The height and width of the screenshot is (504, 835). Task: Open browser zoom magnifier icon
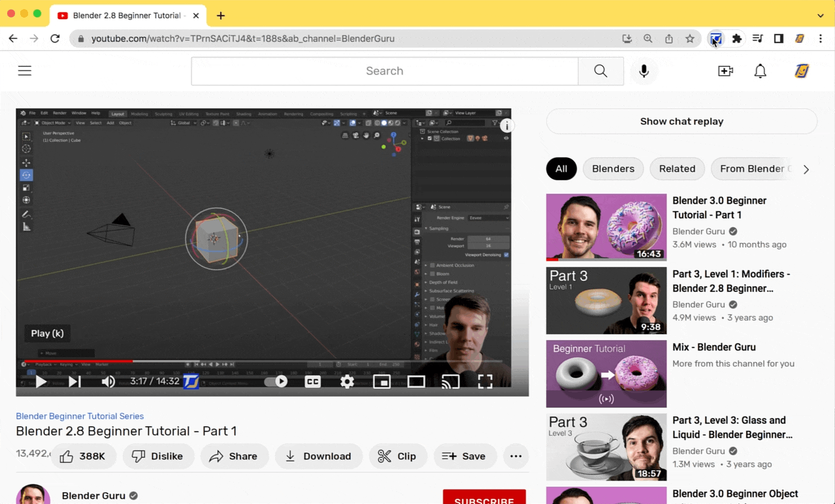pyautogui.click(x=648, y=39)
